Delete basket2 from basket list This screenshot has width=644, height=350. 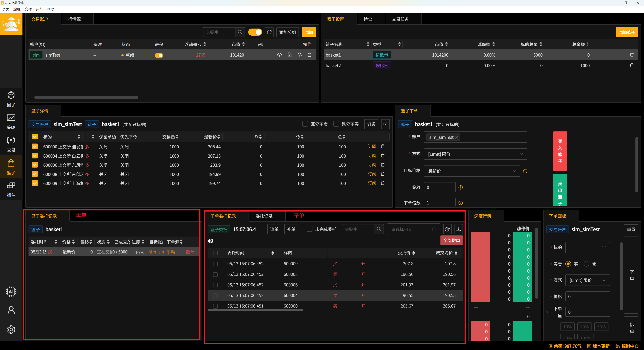click(x=631, y=65)
